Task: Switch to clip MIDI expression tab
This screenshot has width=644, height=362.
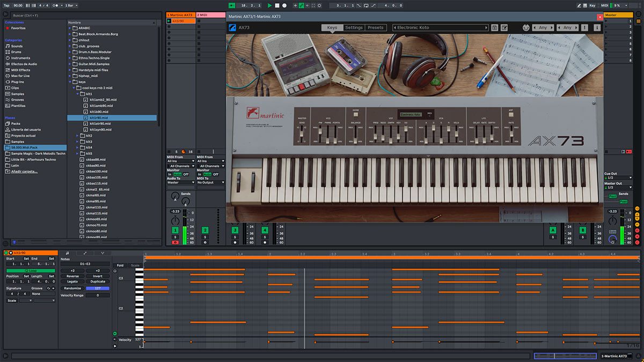Action: 103,253
